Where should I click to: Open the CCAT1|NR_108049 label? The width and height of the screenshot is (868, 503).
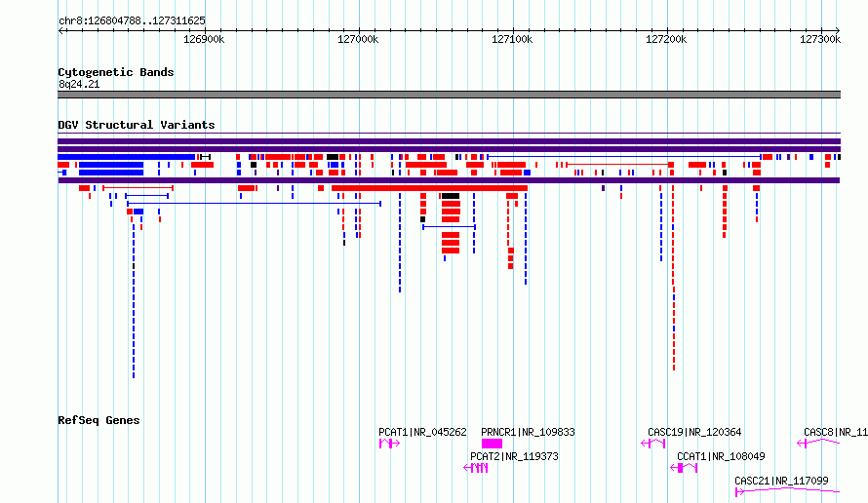(x=721, y=456)
